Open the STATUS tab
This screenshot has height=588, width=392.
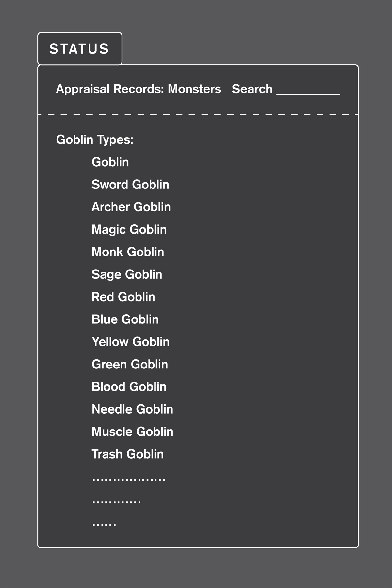(79, 49)
